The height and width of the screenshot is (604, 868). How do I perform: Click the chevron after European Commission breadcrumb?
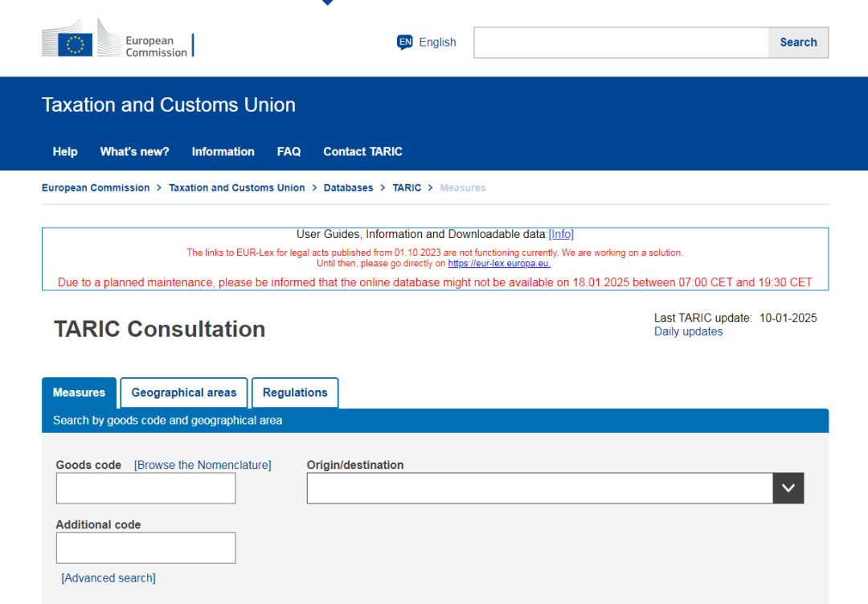[159, 188]
